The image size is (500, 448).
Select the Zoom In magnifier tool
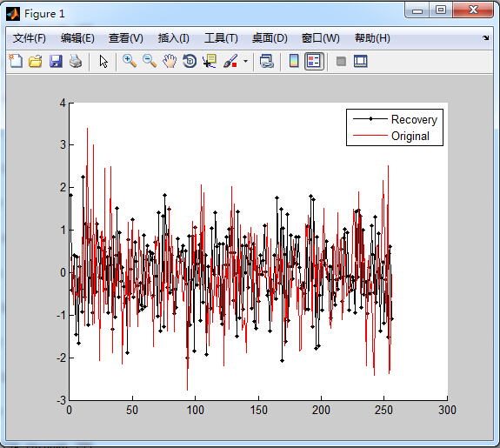130,61
